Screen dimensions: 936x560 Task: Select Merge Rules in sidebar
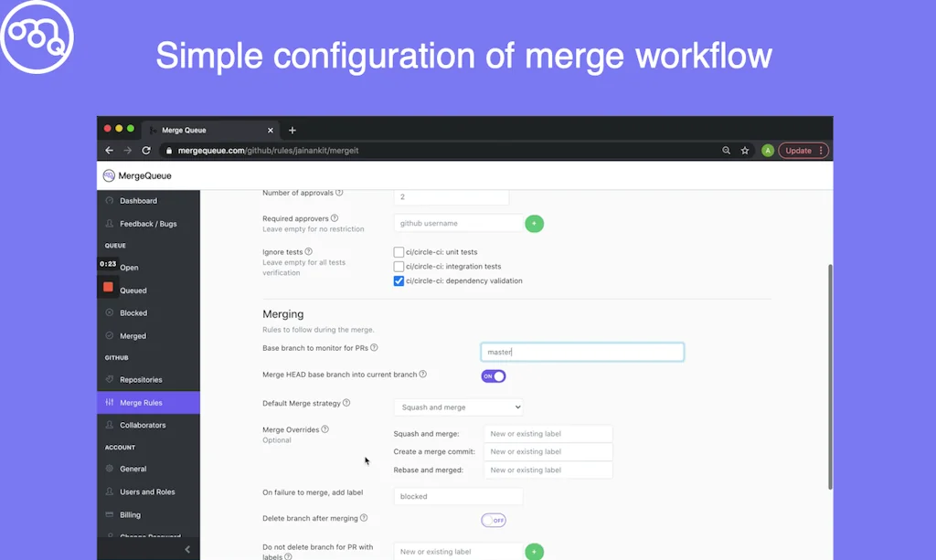(x=149, y=403)
